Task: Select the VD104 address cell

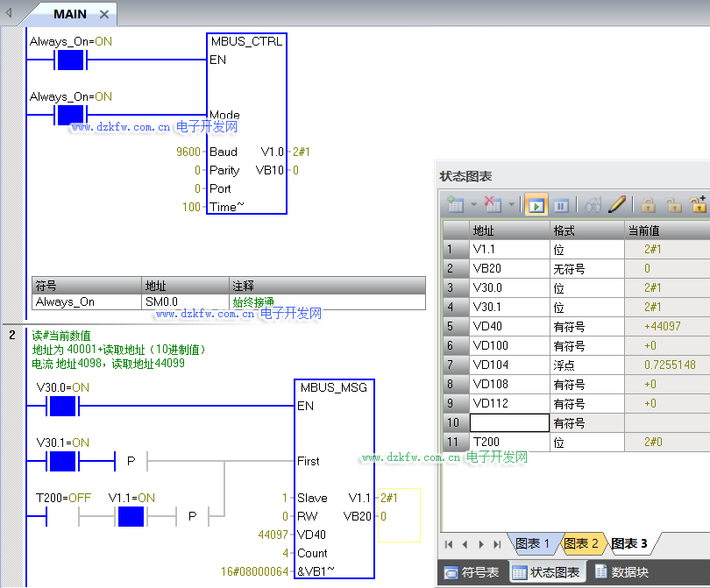Action: click(x=508, y=365)
